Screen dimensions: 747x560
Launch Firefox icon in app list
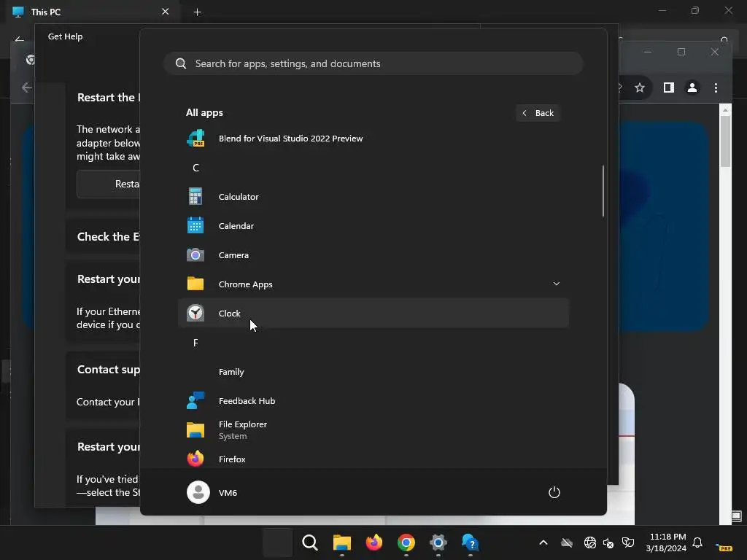pos(196,459)
